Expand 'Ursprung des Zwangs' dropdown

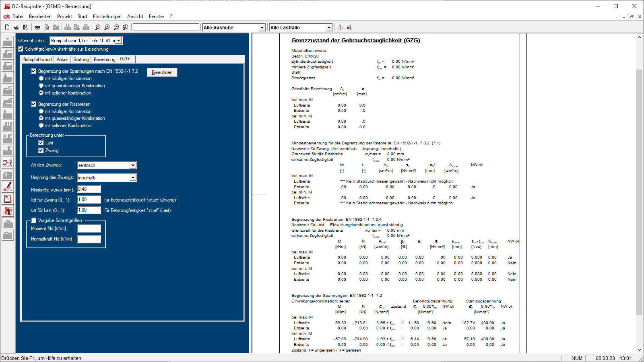pos(133,178)
